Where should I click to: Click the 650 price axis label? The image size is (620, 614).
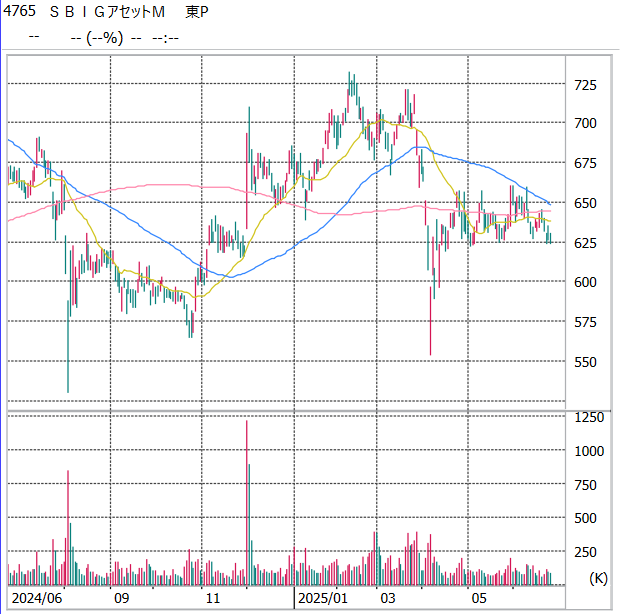pyautogui.click(x=585, y=203)
